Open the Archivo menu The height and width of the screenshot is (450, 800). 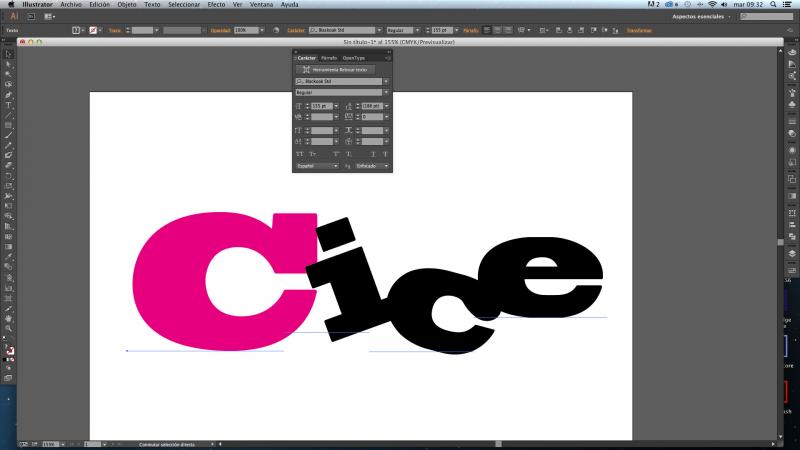71,4
